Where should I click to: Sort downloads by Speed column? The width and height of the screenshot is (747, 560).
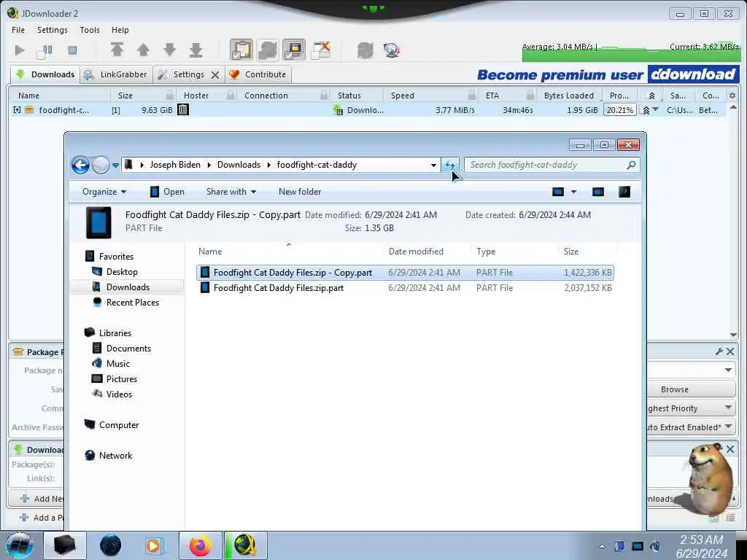click(x=403, y=96)
